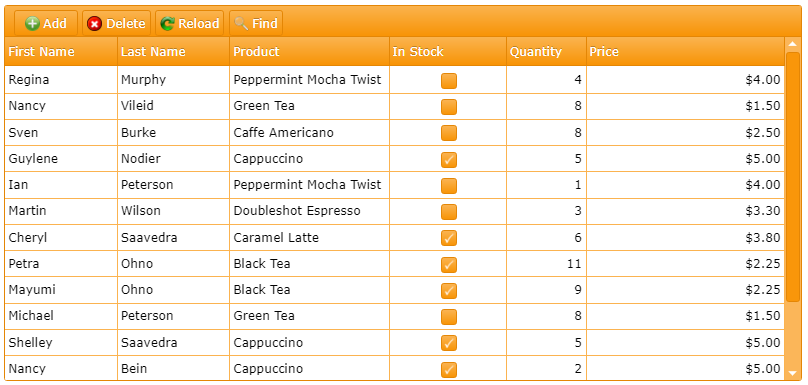Click scrollbar down arrow
This screenshot has width=808, height=385.
792,372
